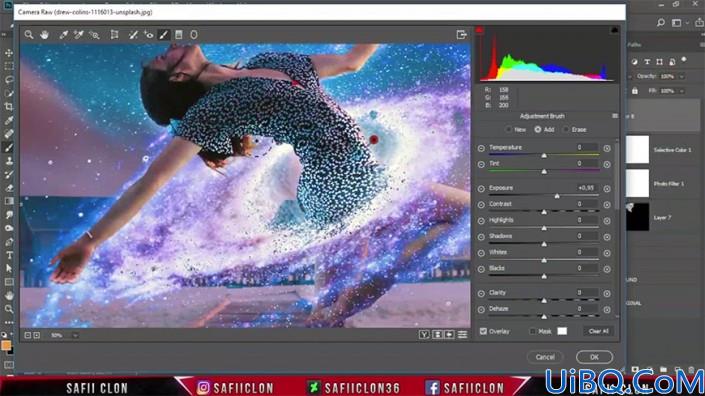Click the mask overlay color swatch
Screen dimensions: 705x396
tap(562, 331)
